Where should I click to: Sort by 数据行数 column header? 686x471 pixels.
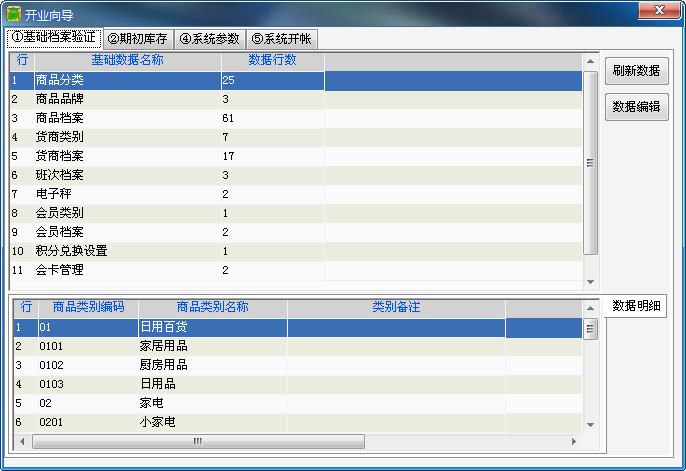(x=272, y=61)
